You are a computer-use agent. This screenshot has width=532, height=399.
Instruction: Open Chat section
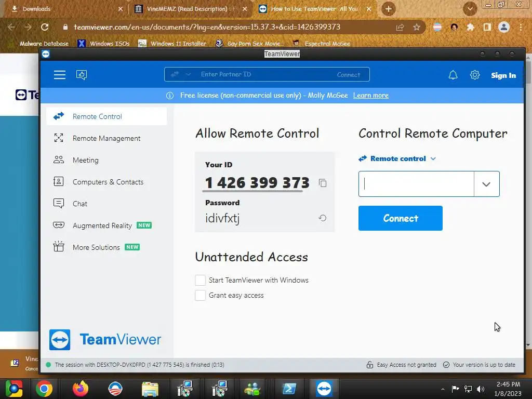point(107,204)
